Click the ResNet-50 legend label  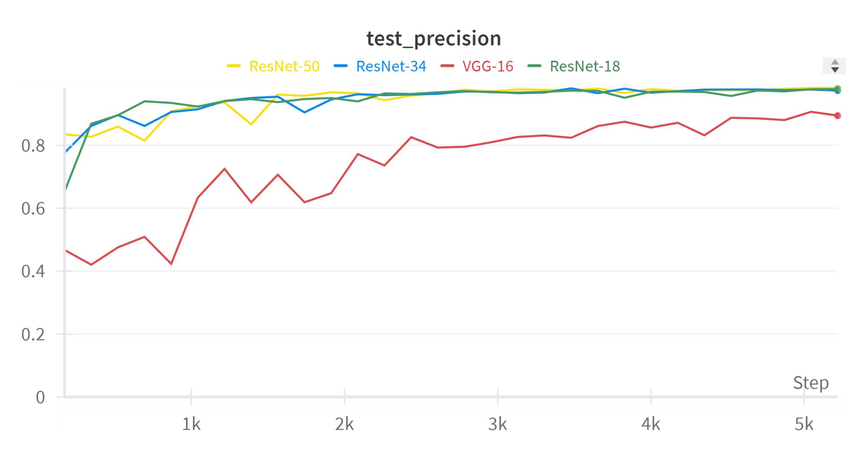(x=284, y=66)
